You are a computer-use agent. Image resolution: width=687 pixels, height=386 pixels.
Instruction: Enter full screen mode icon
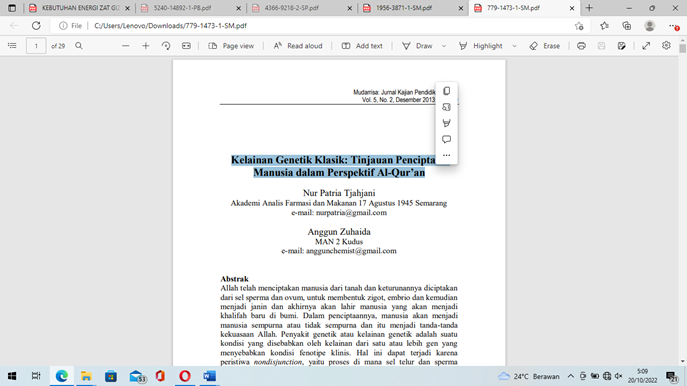pos(646,46)
